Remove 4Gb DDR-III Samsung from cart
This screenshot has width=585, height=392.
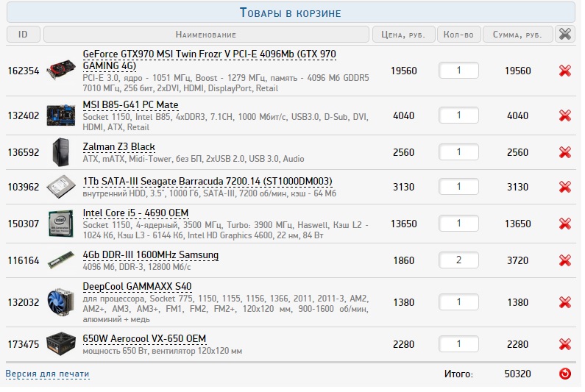click(565, 260)
